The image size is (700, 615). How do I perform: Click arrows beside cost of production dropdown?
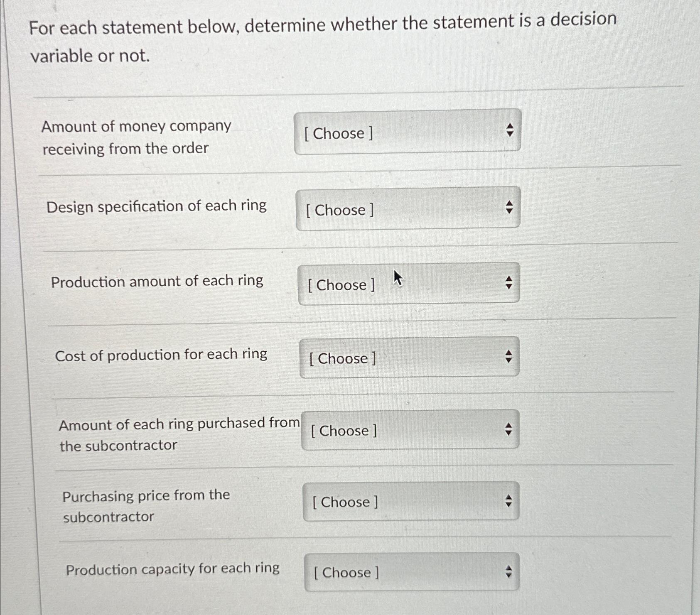[x=509, y=356]
